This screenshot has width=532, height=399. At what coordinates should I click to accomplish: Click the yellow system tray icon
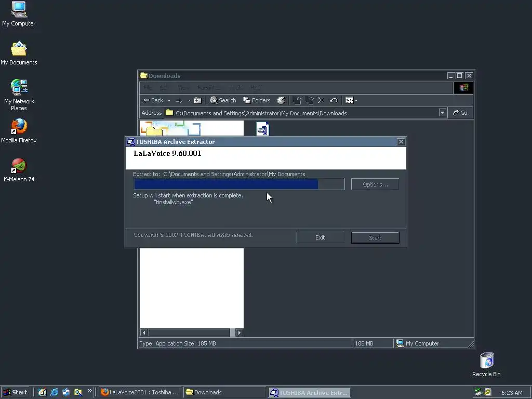coord(487,392)
